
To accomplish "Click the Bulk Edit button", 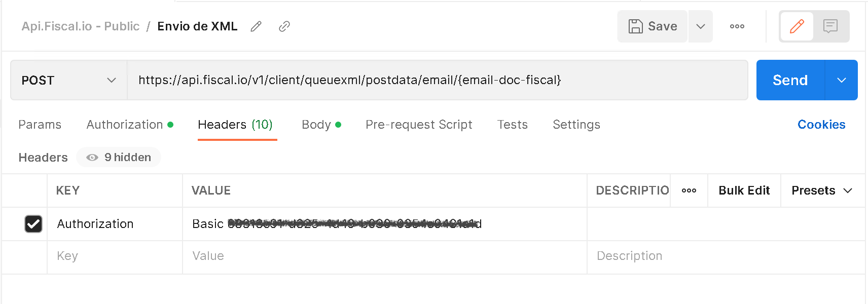I will (744, 191).
